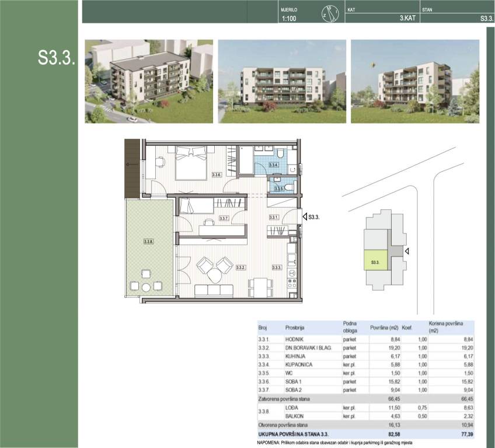This screenshot has width=495, height=448.
Task: Click the 3.3.8. loggia room label
Action: [x=148, y=240]
